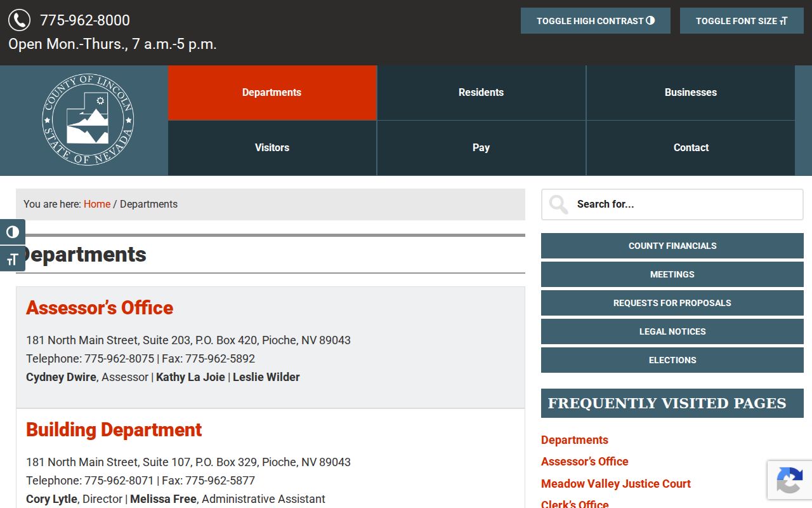Viewport: 812px width, 508px height.
Task: Toggle Font Size in the top bar
Action: tap(742, 21)
